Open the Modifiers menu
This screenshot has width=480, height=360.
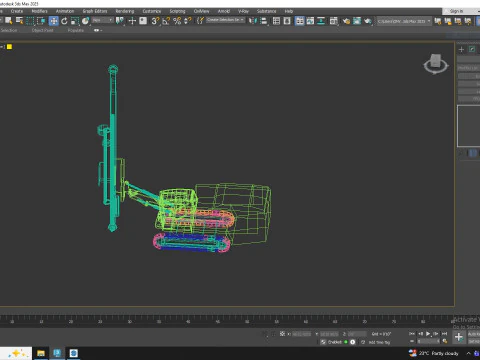pos(39,11)
